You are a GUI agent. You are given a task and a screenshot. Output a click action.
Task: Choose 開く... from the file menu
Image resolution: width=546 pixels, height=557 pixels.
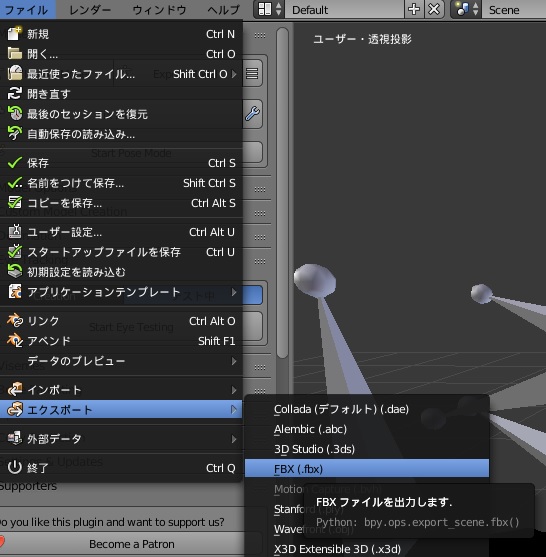pyautogui.click(x=121, y=54)
